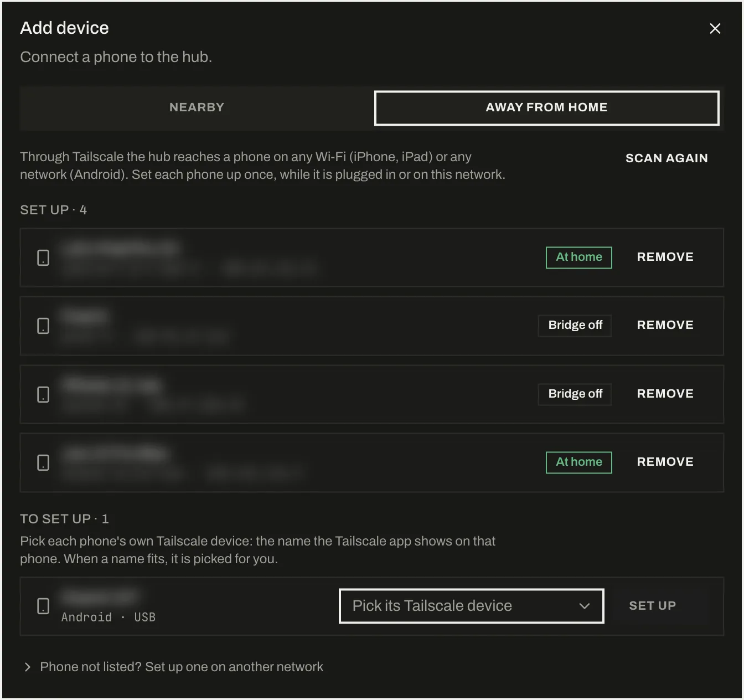Viewport: 744px width, 700px height.
Task: Click the At home badge on the first device
Action: 579,258
